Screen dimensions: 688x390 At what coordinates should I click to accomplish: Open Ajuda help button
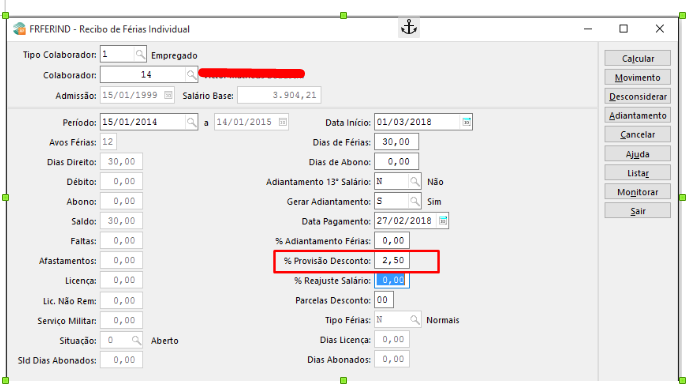point(638,154)
